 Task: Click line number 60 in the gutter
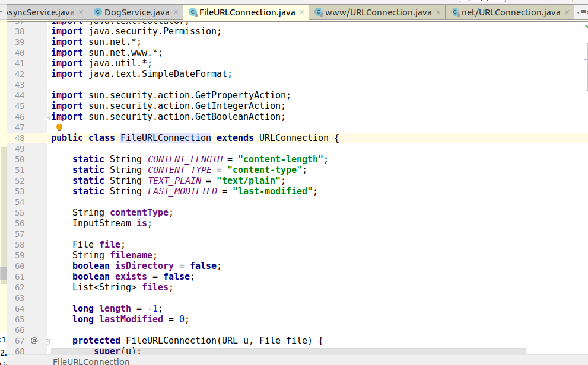[x=20, y=266]
